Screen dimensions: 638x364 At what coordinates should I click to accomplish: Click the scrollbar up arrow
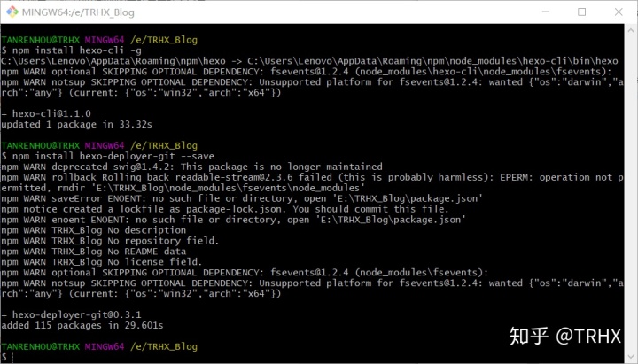(x=631, y=30)
